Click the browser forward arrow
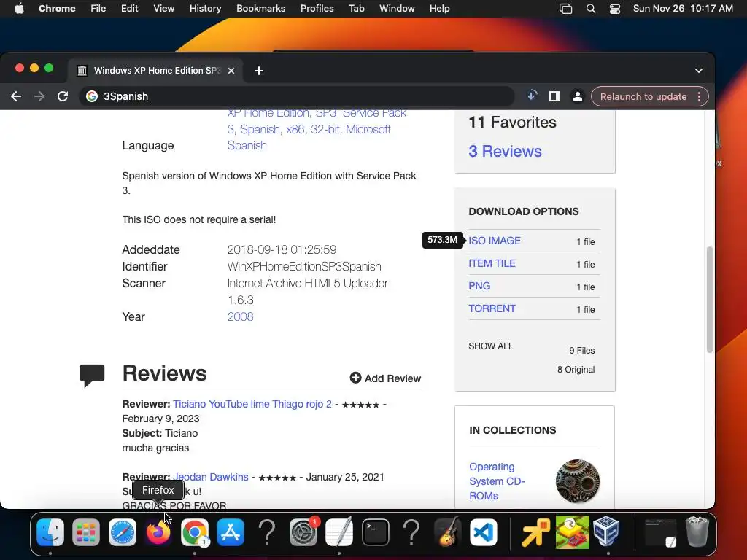The width and height of the screenshot is (747, 560). click(39, 96)
